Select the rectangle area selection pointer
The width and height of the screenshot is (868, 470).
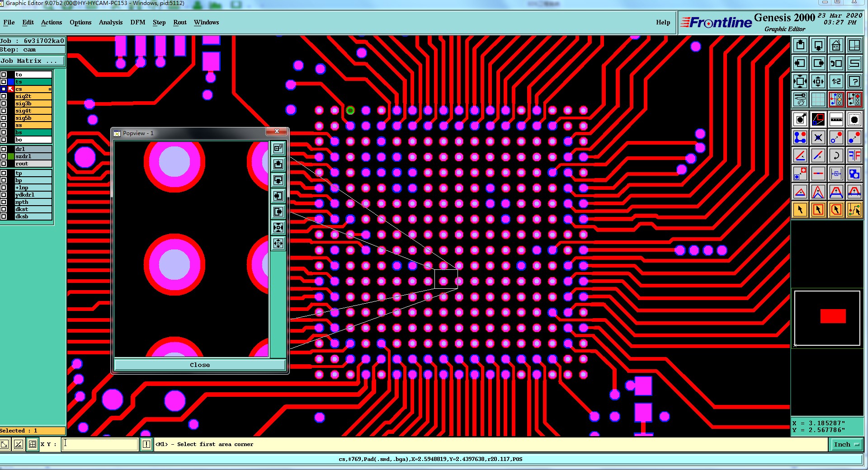[818, 210]
